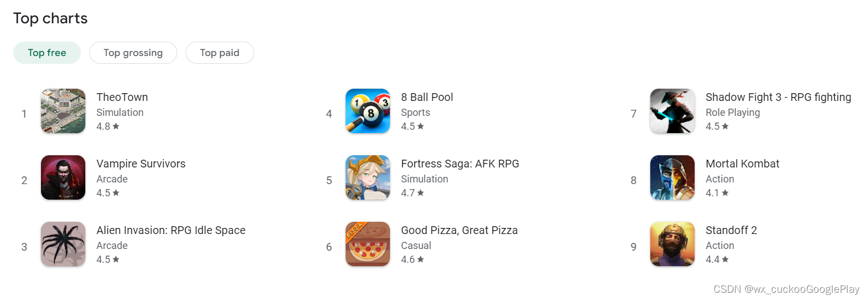Open the TheoTown app icon
Image resolution: width=868 pixels, height=300 pixels.
63,111
